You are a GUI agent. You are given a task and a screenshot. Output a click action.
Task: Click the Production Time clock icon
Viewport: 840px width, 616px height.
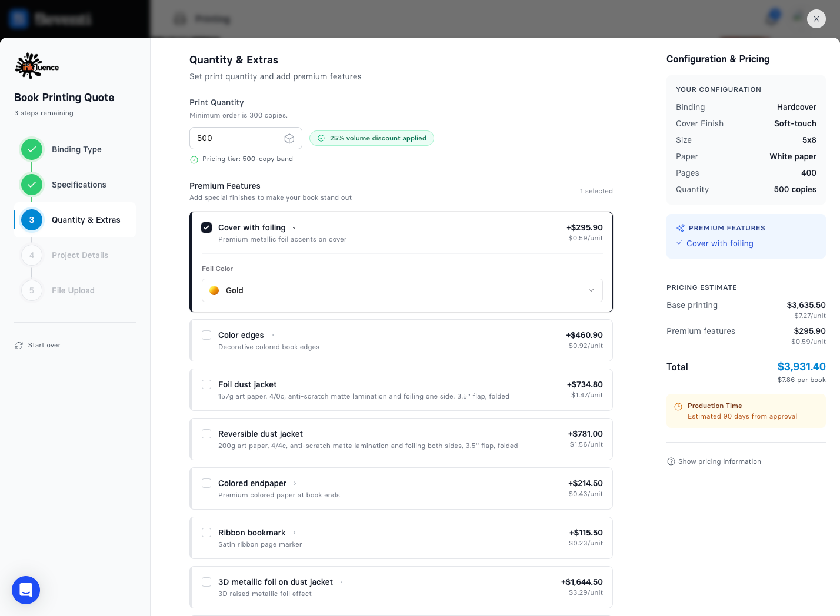point(678,406)
